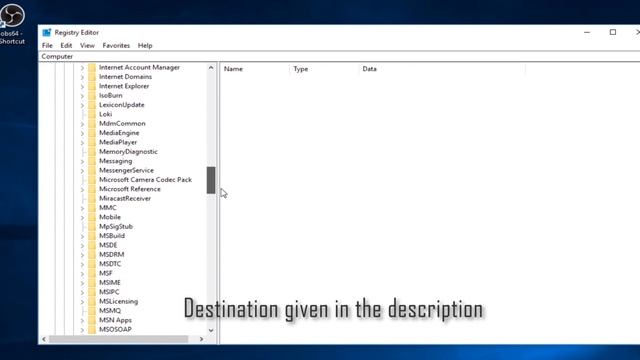Open the File menu
Viewport: 640px width, 360px height.
point(47,45)
